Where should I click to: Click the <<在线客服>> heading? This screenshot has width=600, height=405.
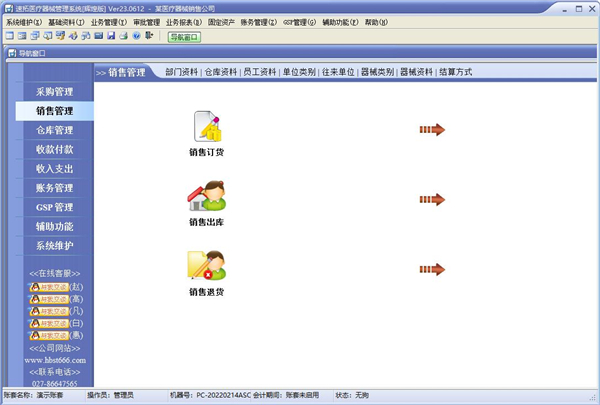pyautogui.click(x=55, y=273)
